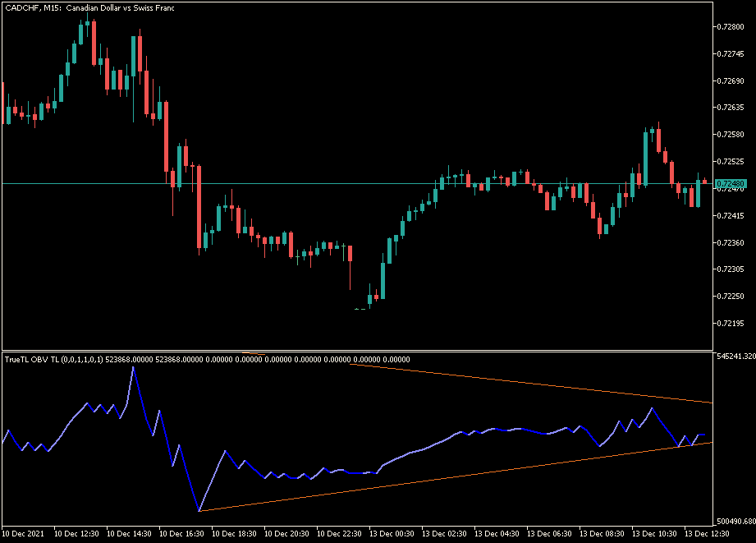Select the horizontal teal bid price line
This screenshot has width=756, height=543.
(357, 184)
